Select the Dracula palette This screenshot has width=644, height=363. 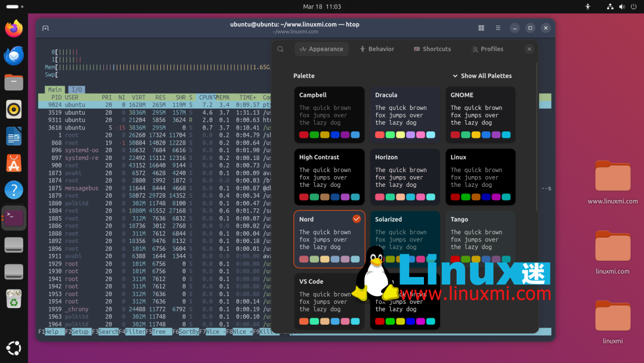click(405, 115)
